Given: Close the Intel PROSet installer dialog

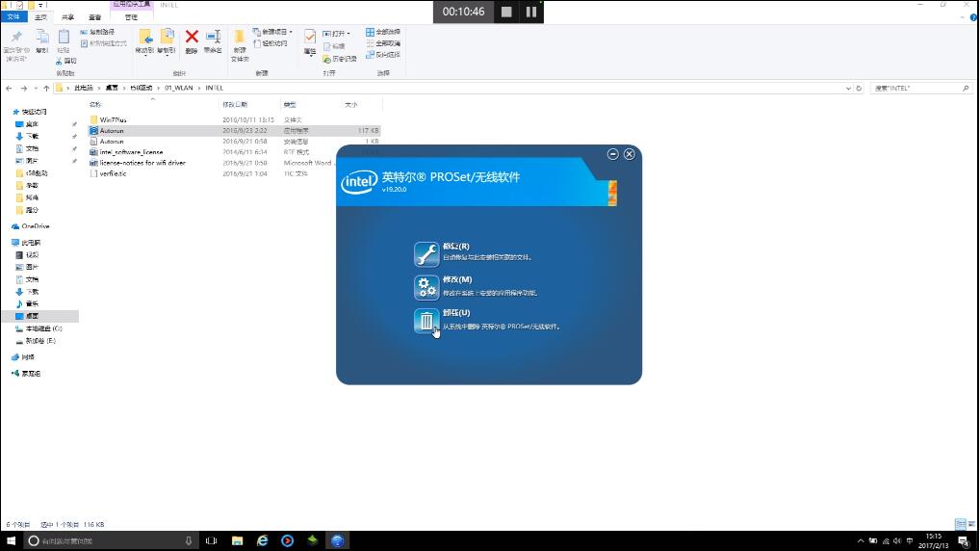Looking at the screenshot, I should point(630,154).
